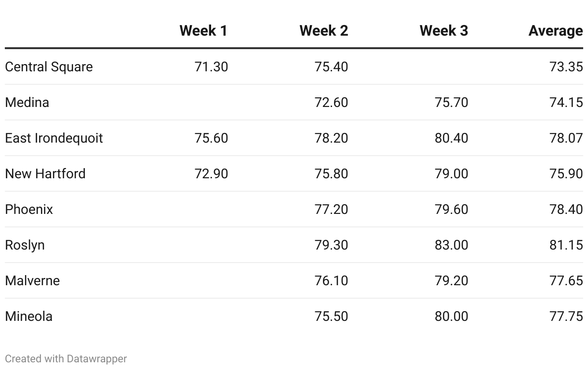Click the Average column header

[x=555, y=31]
